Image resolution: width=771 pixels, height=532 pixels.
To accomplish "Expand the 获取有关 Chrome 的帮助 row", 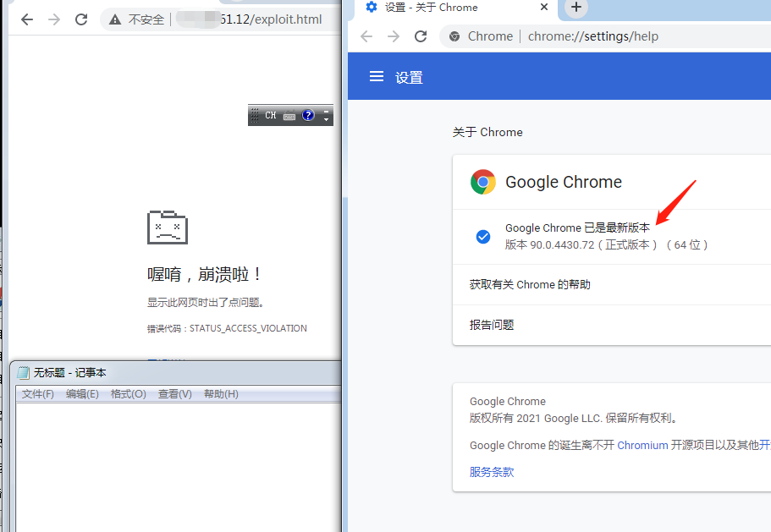I will [530, 285].
